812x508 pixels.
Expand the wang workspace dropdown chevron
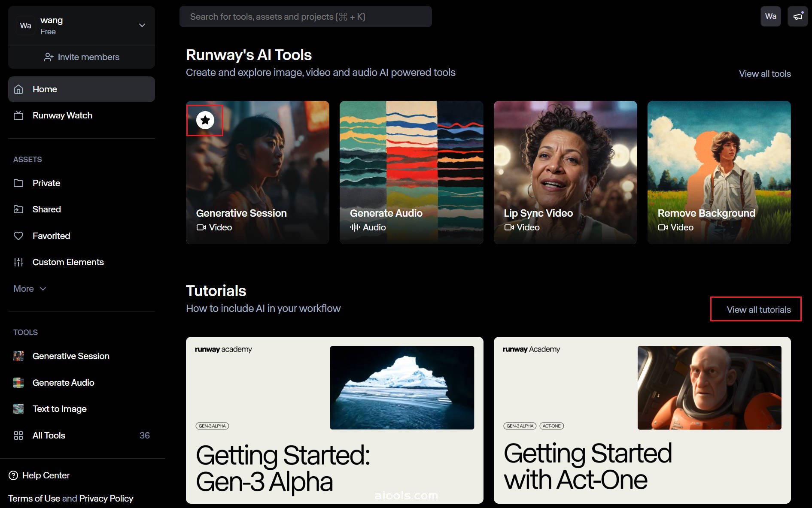pos(142,25)
